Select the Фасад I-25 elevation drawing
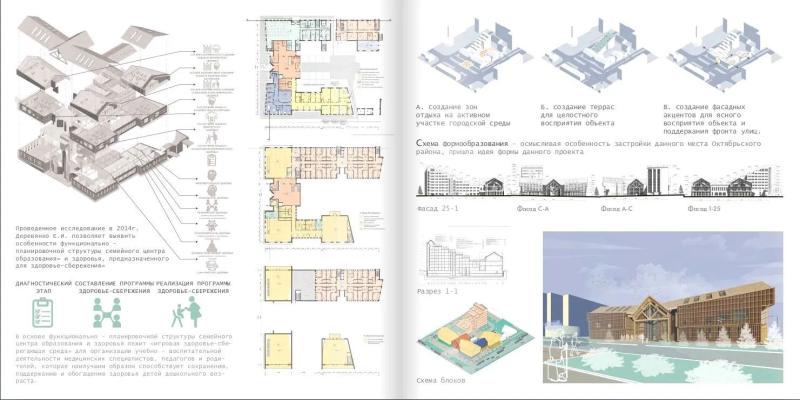The height and width of the screenshot is (400, 800). (x=733, y=181)
